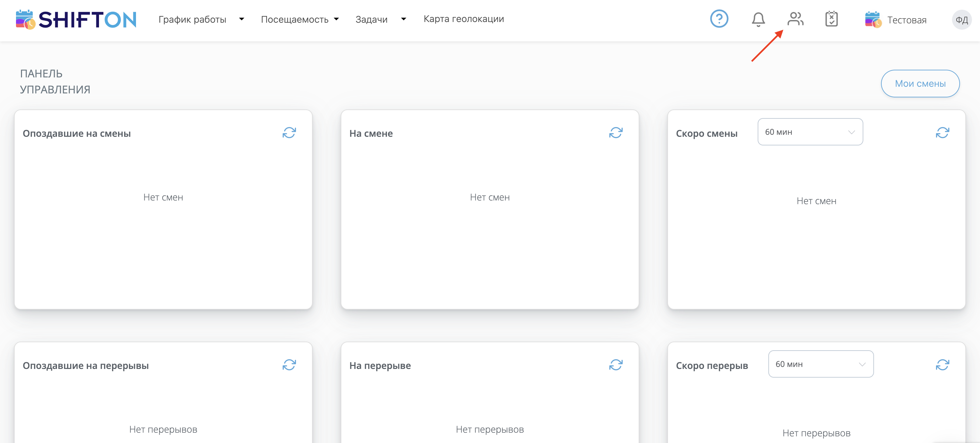
Task: Click the ПАНЕЛЬ УПРАВЛЕНИЯ heading
Action: (x=55, y=81)
